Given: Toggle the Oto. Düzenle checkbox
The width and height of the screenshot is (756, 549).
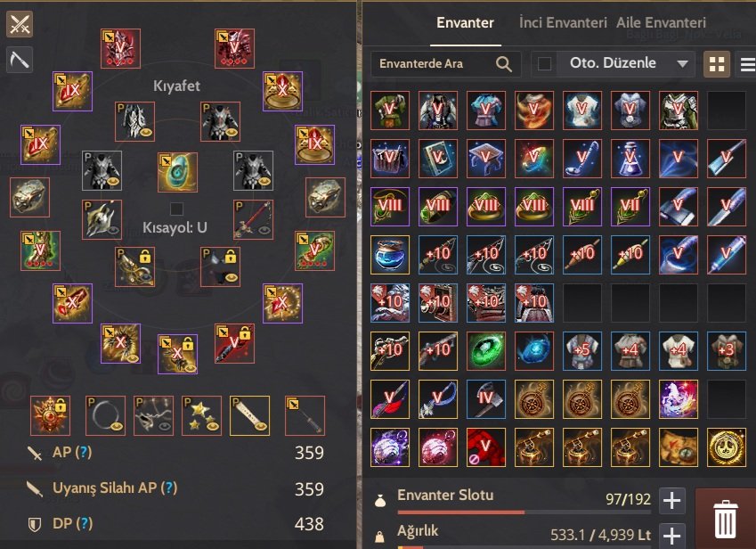Looking at the screenshot, I should point(544,63).
